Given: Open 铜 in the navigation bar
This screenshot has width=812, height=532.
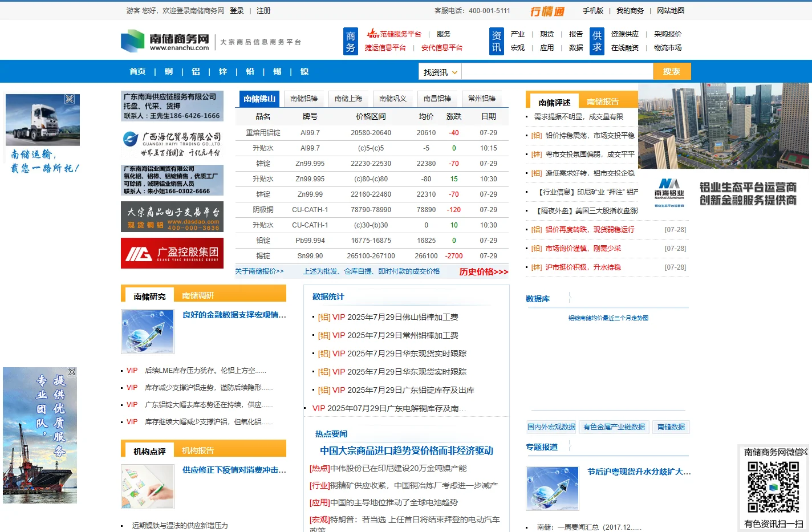Looking at the screenshot, I should 169,71.
